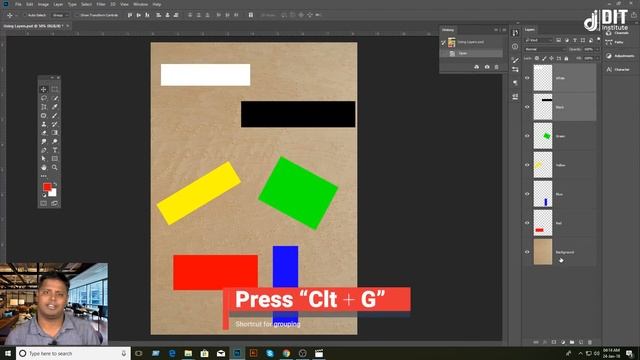640x360 pixels.
Task: Select the Pen tool
Action: [x=44, y=150]
